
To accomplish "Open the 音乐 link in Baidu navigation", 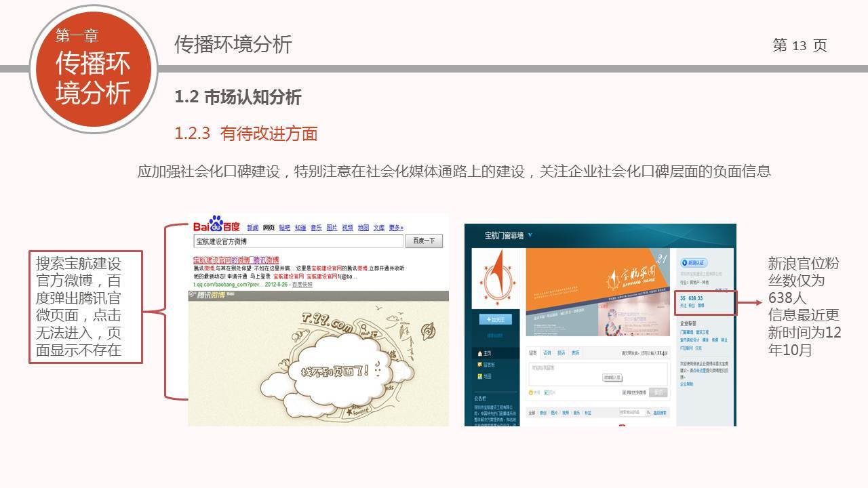I will coord(316,228).
